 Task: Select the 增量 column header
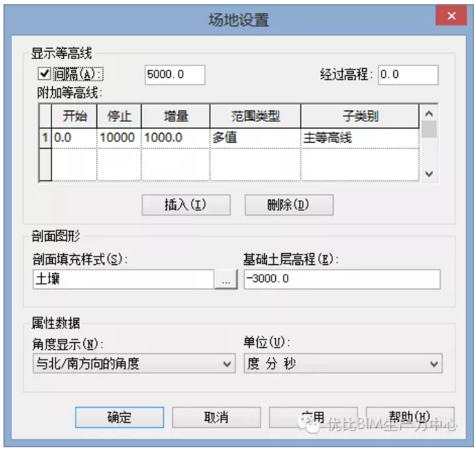click(176, 116)
